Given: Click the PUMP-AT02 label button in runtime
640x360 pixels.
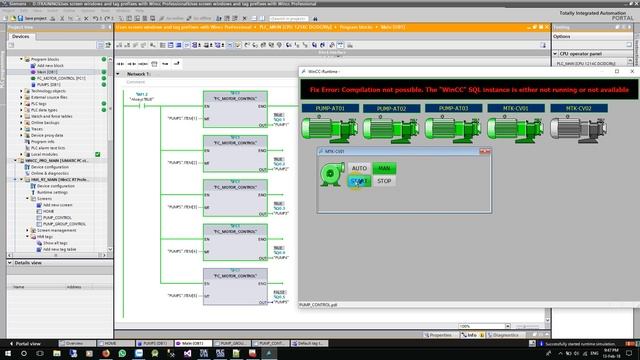Looking at the screenshot, I should [391, 108].
